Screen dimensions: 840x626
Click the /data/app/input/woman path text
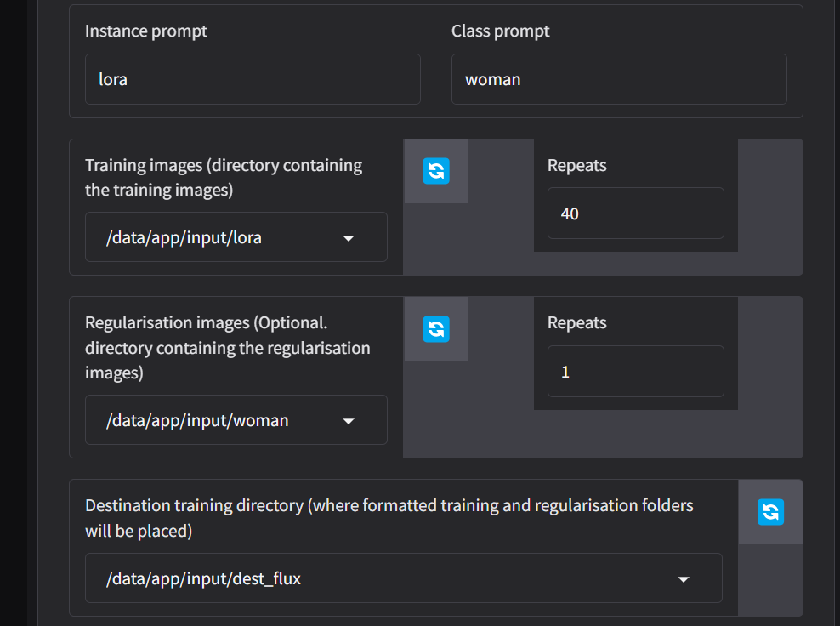pyautogui.click(x=197, y=421)
